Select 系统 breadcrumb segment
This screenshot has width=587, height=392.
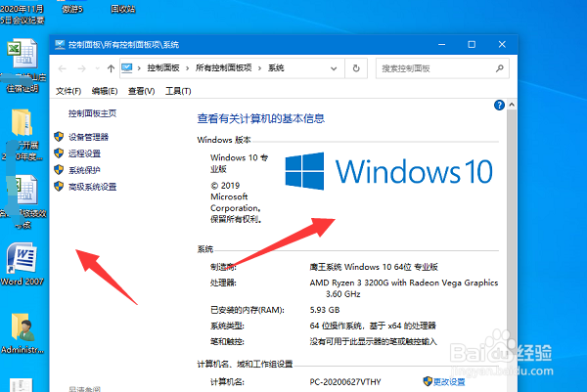276,68
